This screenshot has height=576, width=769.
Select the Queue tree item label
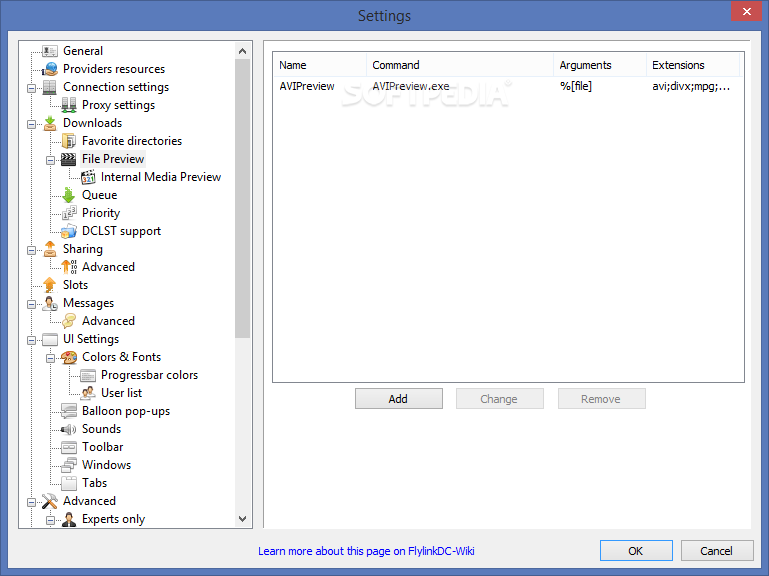(100, 195)
